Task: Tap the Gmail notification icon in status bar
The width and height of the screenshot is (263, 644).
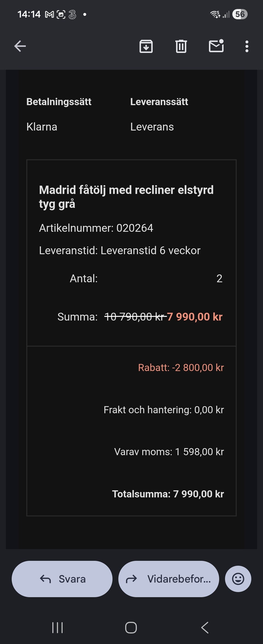Action: [x=49, y=15]
